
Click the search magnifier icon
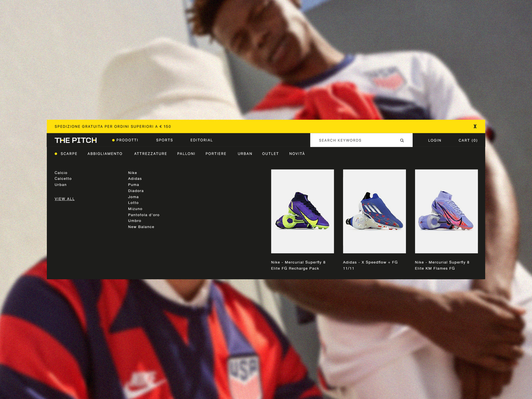coord(402,140)
